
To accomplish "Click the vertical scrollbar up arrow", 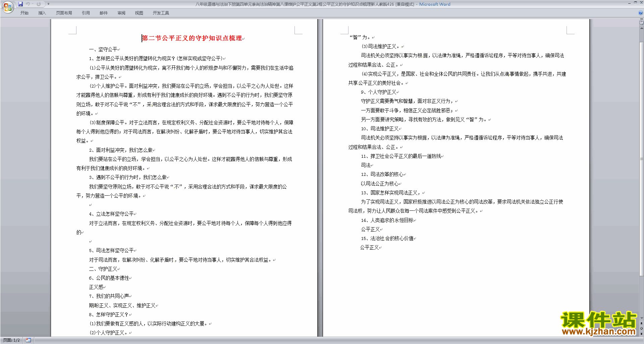I will [642, 28].
